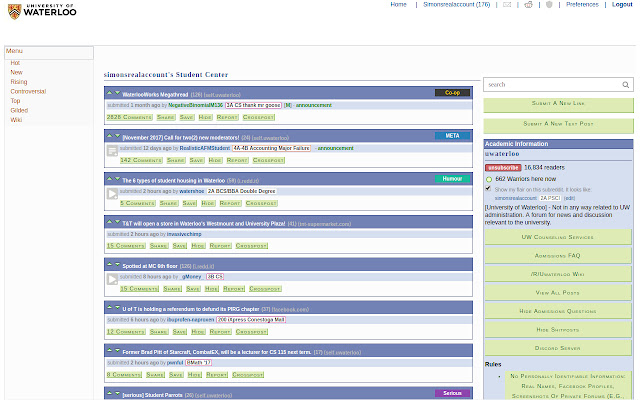The image size is (640, 400).
Task: Click View All Posts button
Action: [558, 293]
